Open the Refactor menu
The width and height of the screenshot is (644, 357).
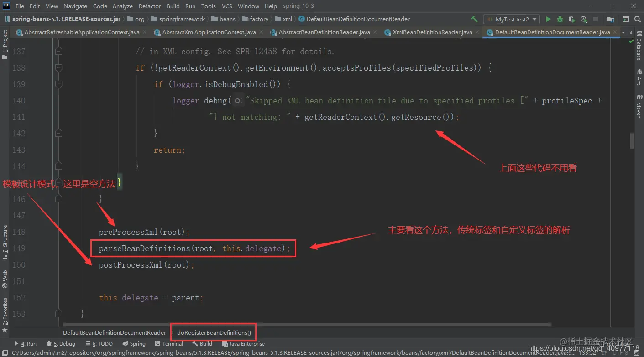(150, 6)
